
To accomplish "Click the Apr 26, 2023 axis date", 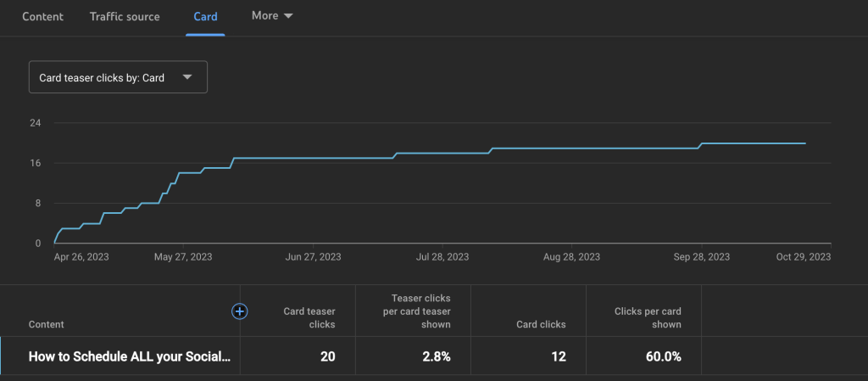I will click(x=81, y=257).
